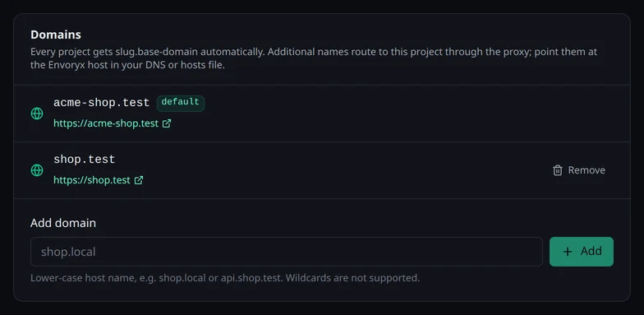The width and height of the screenshot is (644, 315).
Task: Click the Add domain label
Action: pyautogui.click(x=63, y=223)
